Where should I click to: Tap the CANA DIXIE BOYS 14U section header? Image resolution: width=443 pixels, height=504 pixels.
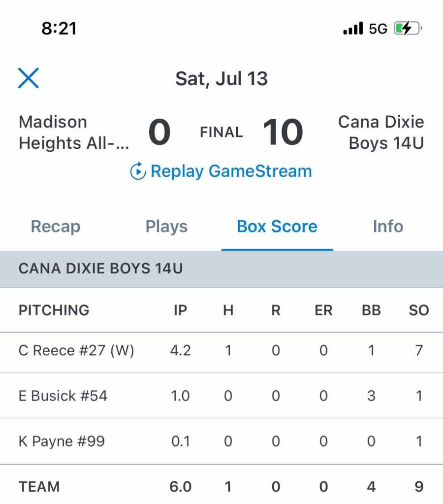coord(101,269)
